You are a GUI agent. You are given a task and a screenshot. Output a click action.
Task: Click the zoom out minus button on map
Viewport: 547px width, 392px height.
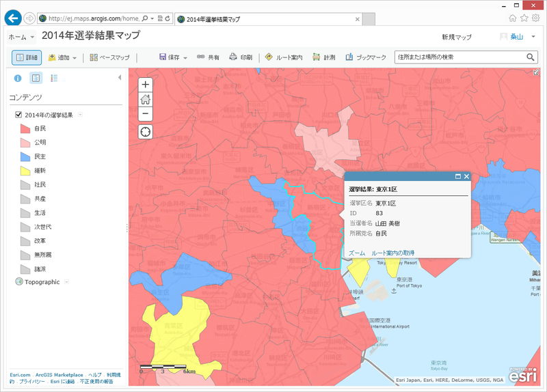click(x=145, y=113)
